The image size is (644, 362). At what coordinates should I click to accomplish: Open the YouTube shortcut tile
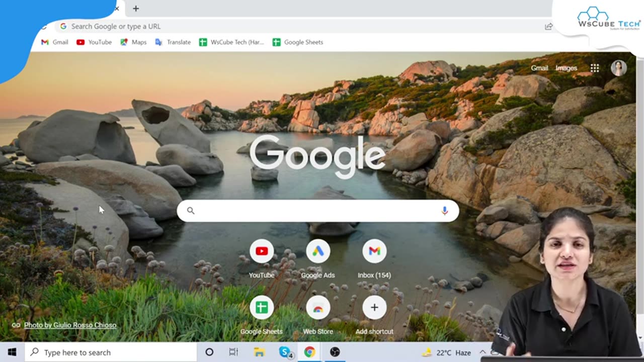click(262, 259)
